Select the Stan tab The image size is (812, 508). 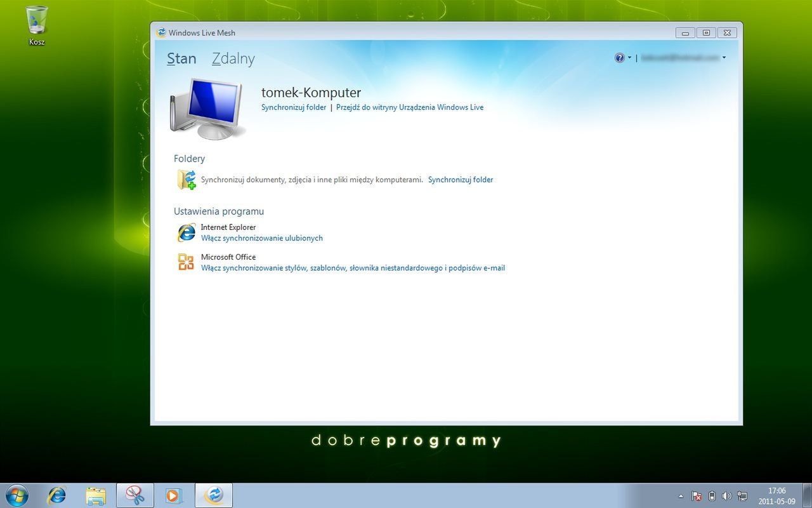pyautogui.click(x=181, y=58)
